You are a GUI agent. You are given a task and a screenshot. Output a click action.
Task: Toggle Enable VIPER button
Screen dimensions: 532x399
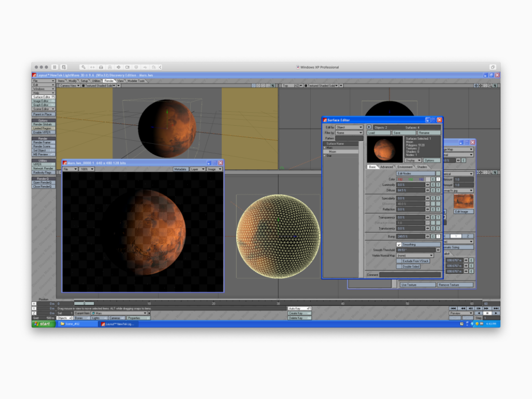coord(44,132)
